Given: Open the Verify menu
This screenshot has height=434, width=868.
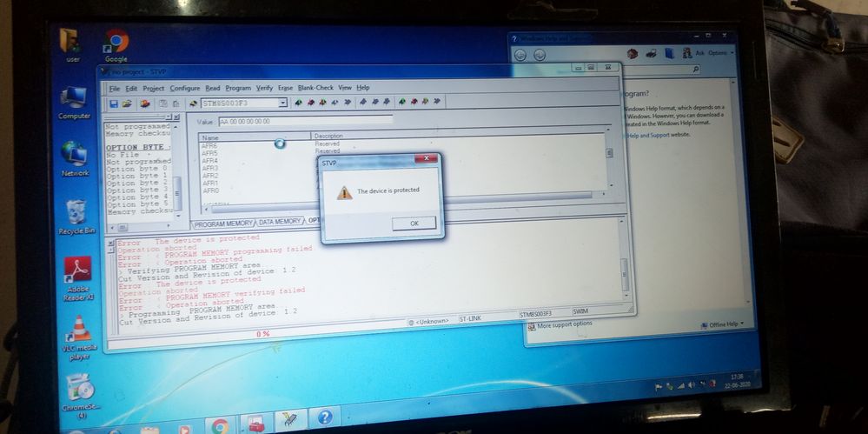Looking at the screenshot, I should point(265,88).
